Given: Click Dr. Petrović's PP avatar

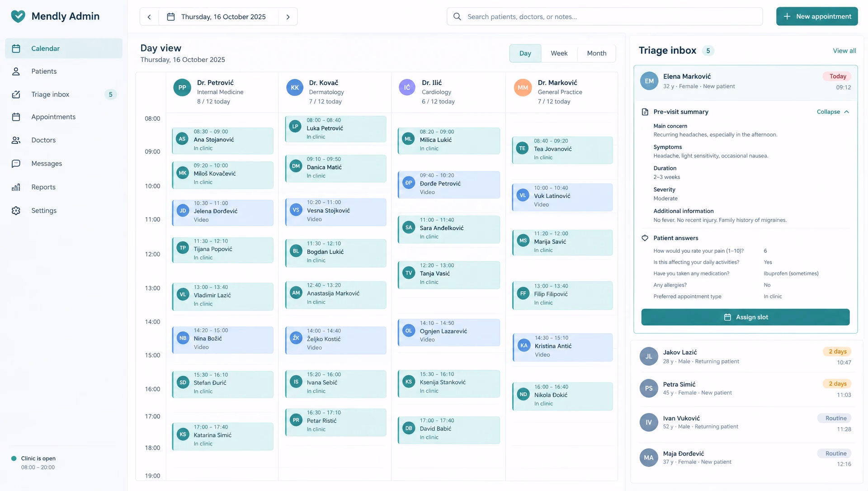Looking at the screenshot, I should 182,88.
